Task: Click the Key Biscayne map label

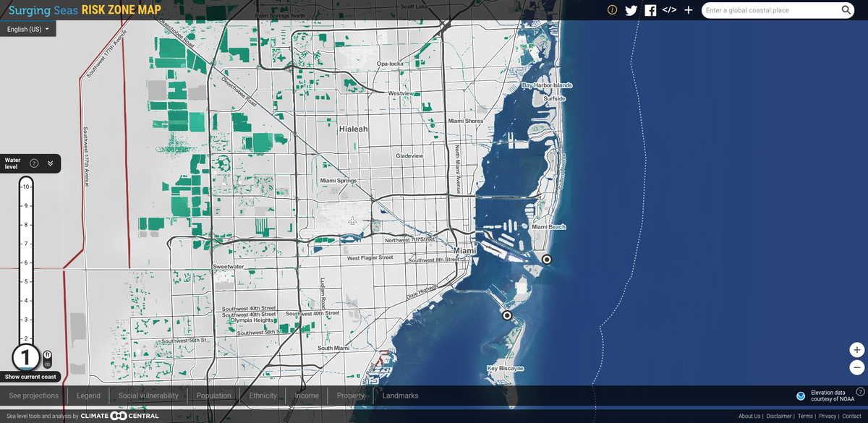Action: click(505, 369)
